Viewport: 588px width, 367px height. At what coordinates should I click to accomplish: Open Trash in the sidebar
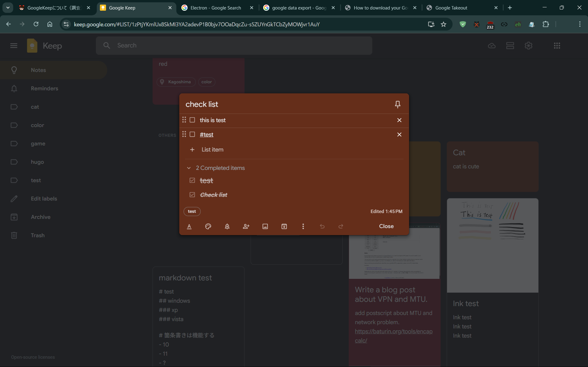[x=54, y=235]
